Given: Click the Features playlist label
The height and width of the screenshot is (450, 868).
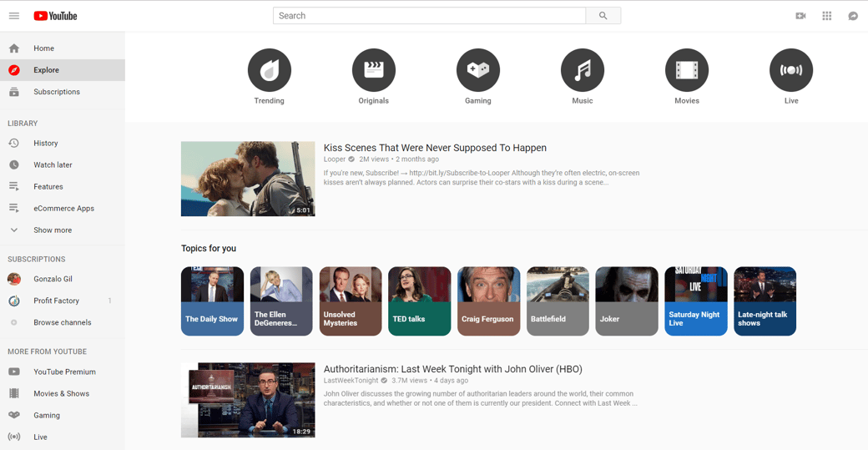Looking at the screenshot, I should click(48, 186).
